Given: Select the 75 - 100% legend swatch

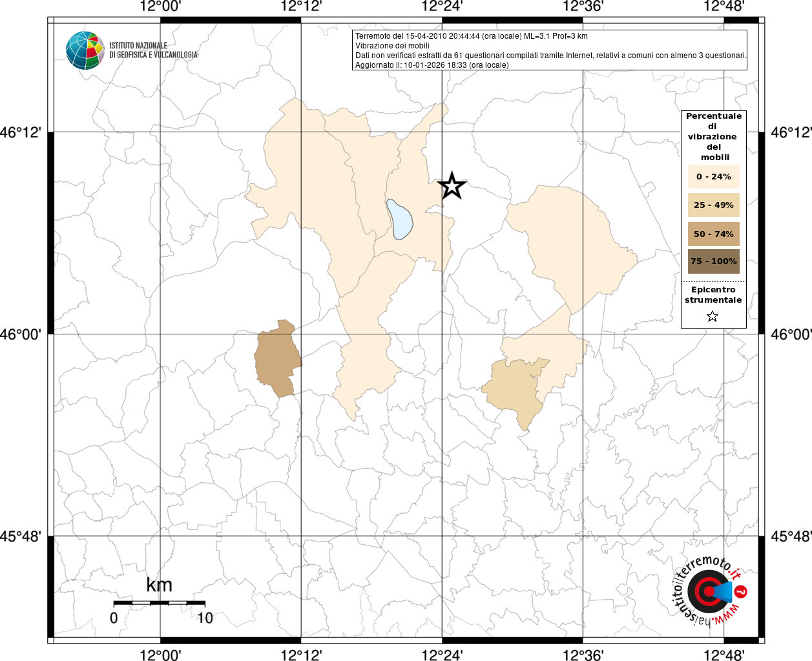Looking at the screenshot, I should pos(713,261).
